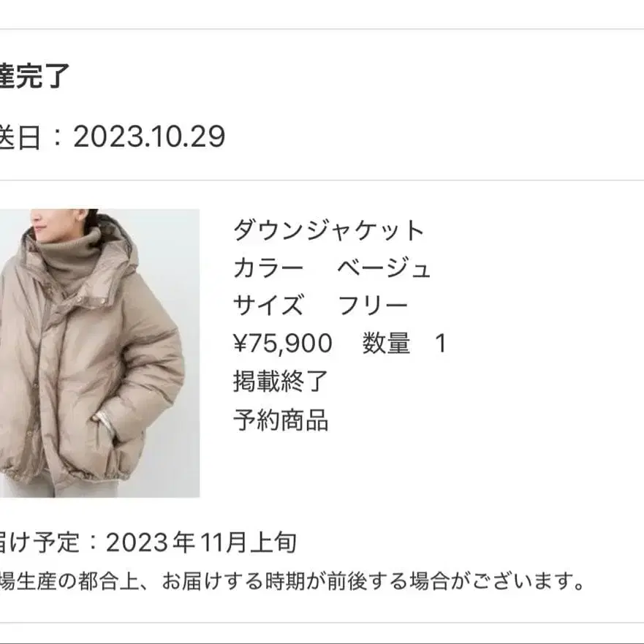Select the 2023年11月上旬 delivery estimate

point(201,542)
